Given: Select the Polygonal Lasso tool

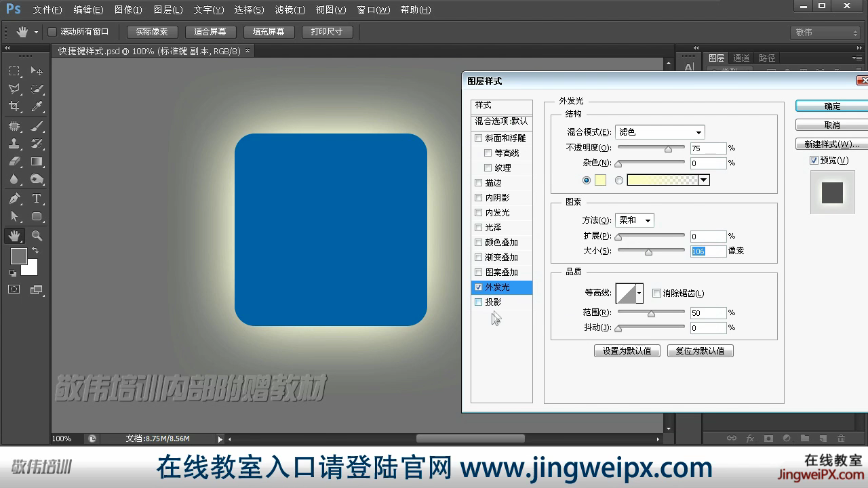Looking at the screenshot, I should pos(14,89).
